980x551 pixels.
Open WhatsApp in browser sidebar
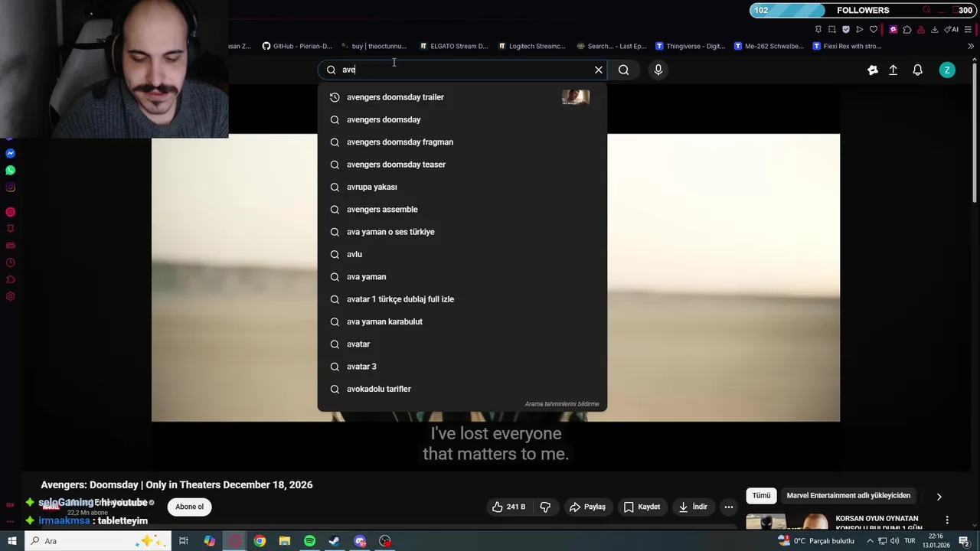(10, 171)
